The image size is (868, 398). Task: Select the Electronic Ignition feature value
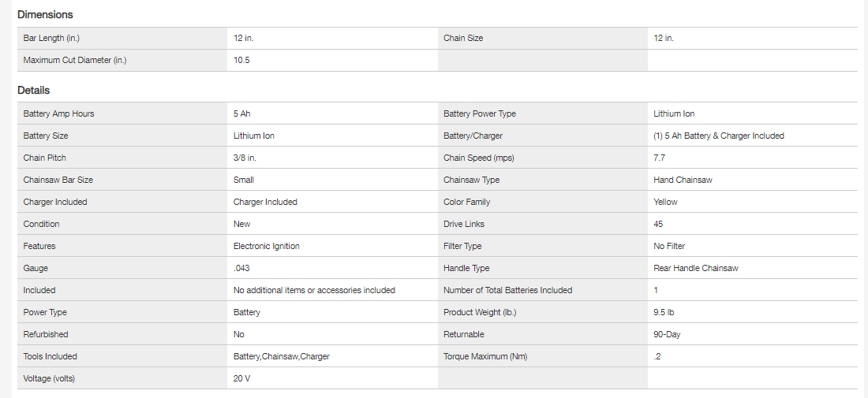[x=267, y=246]
